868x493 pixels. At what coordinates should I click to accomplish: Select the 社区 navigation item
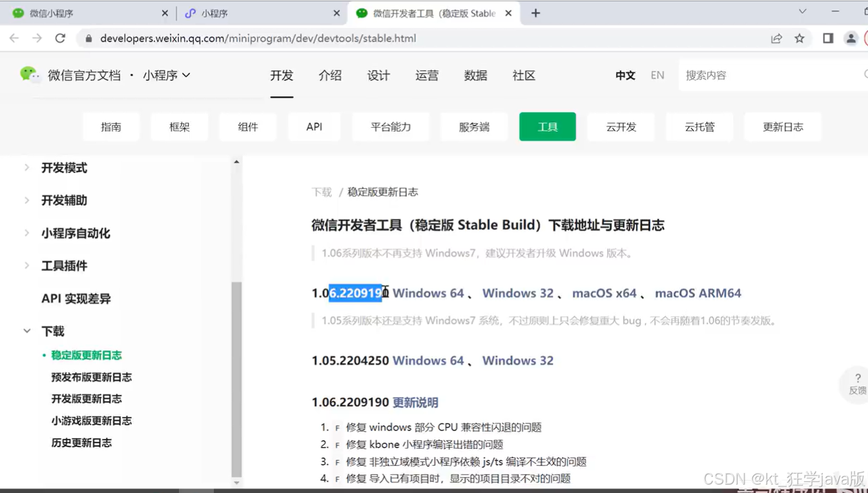[x=524, y=75]
